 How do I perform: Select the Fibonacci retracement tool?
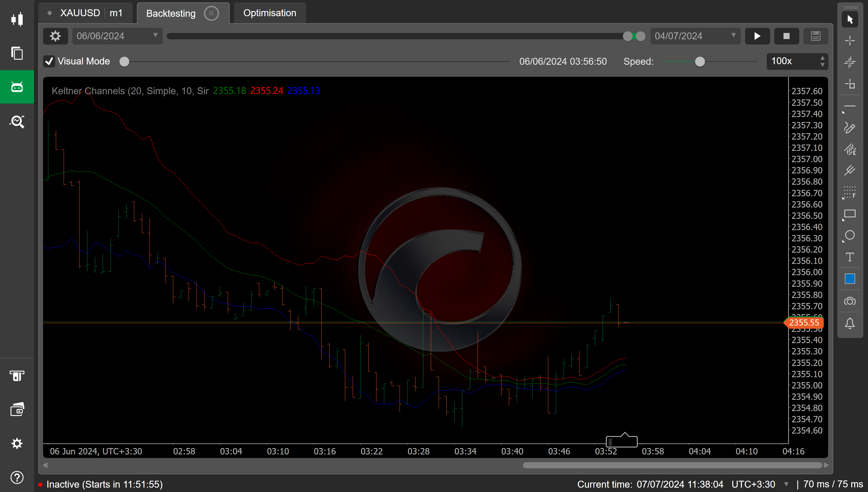[x=850, y=193]
